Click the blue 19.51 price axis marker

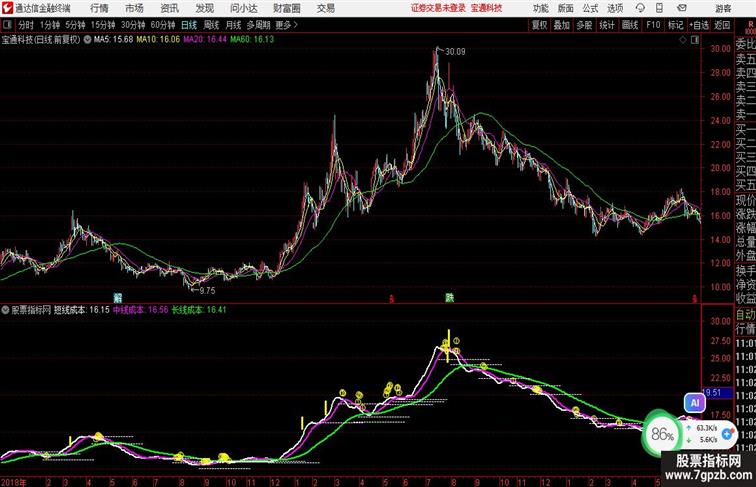[717, 393]
